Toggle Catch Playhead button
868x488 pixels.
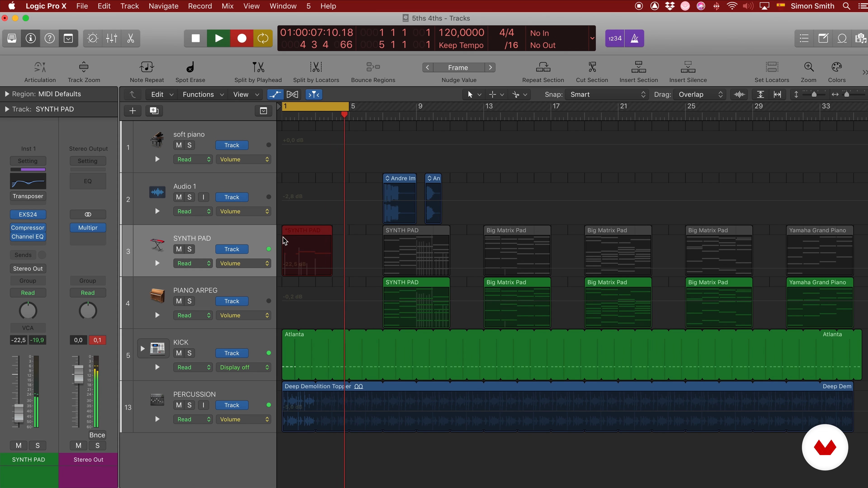tap(314, 95)
